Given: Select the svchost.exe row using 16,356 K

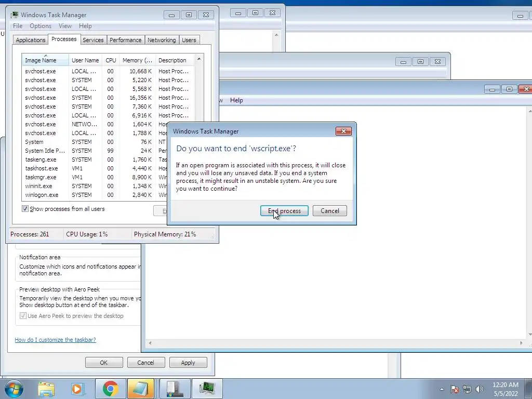Looking at the screenshot, I should click(108, 98).
